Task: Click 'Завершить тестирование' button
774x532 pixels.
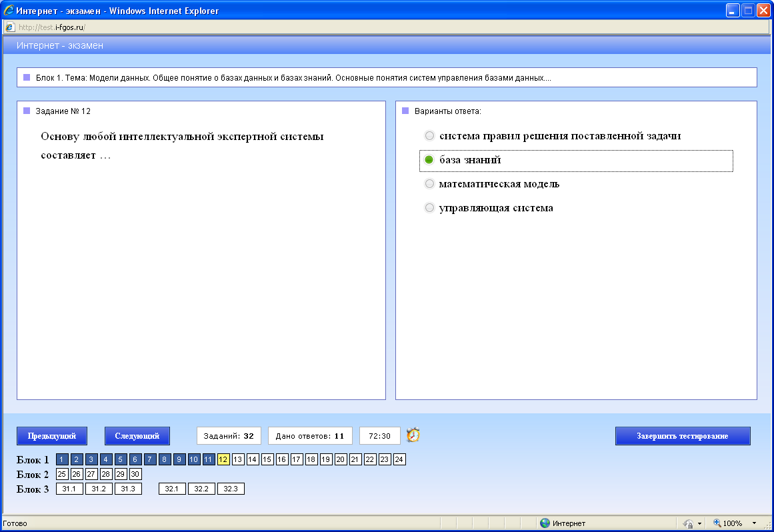Action: click(683, 436)
